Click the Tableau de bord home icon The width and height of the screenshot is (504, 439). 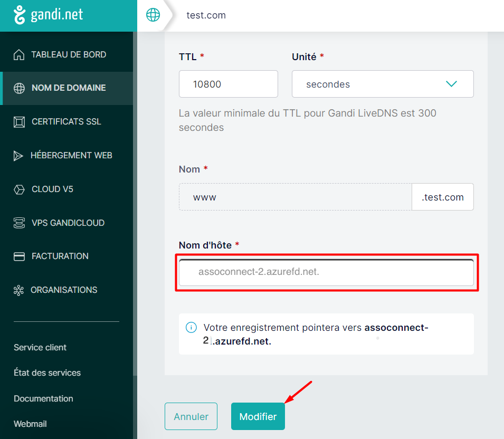tap(19, 55)
